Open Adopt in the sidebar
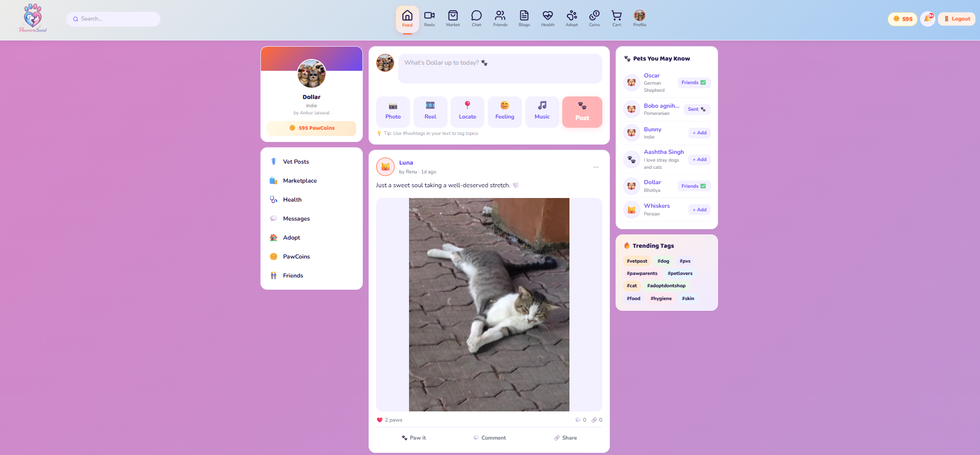 pyautogui.click(x=312, y=238)
